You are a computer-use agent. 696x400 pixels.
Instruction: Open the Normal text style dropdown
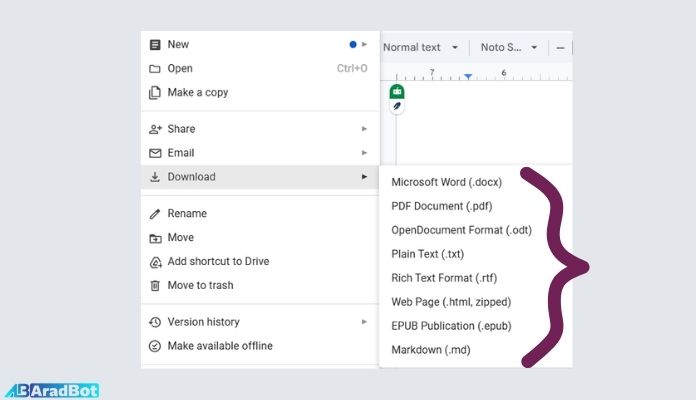click(420, 47)
